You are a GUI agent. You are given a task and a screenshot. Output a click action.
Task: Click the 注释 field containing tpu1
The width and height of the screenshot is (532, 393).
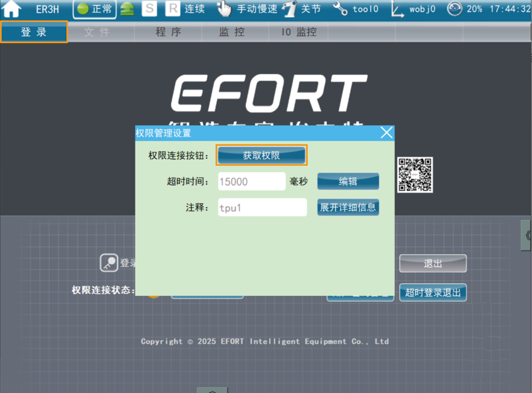pyautogui.click(x=262, y=207)
